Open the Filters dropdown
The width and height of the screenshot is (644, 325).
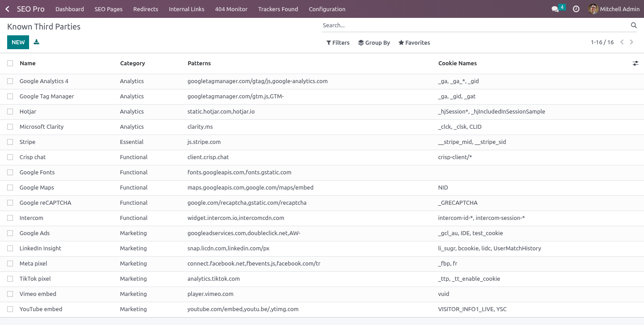[338, 42]
